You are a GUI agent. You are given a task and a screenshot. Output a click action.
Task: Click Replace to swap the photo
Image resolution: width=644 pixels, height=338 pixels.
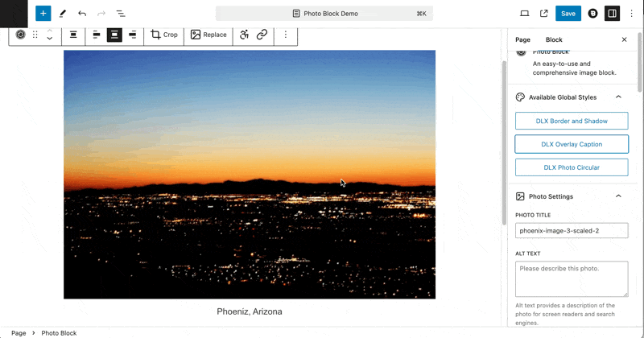point(208,35)
